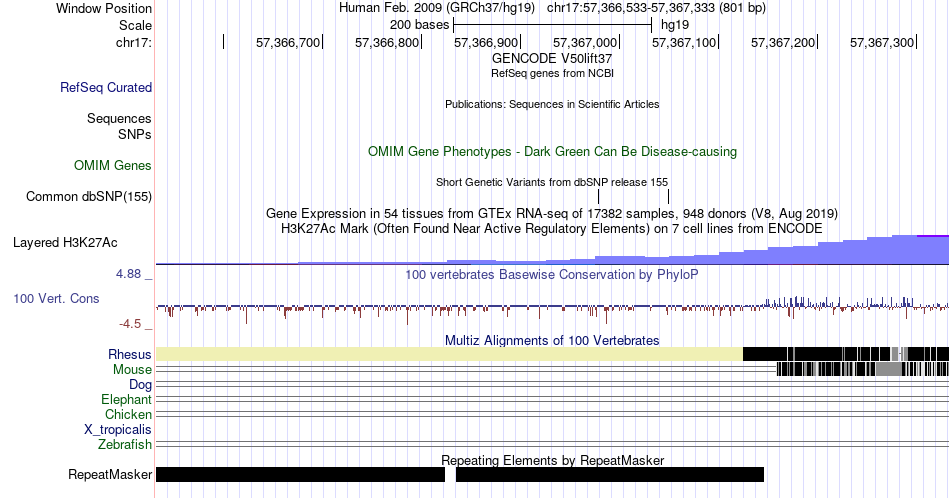Image resolution: width=950 pixels, height=498 pixels.
Task: Click OMIM Gene Phenotypes track title
Action: pos(552,151)
